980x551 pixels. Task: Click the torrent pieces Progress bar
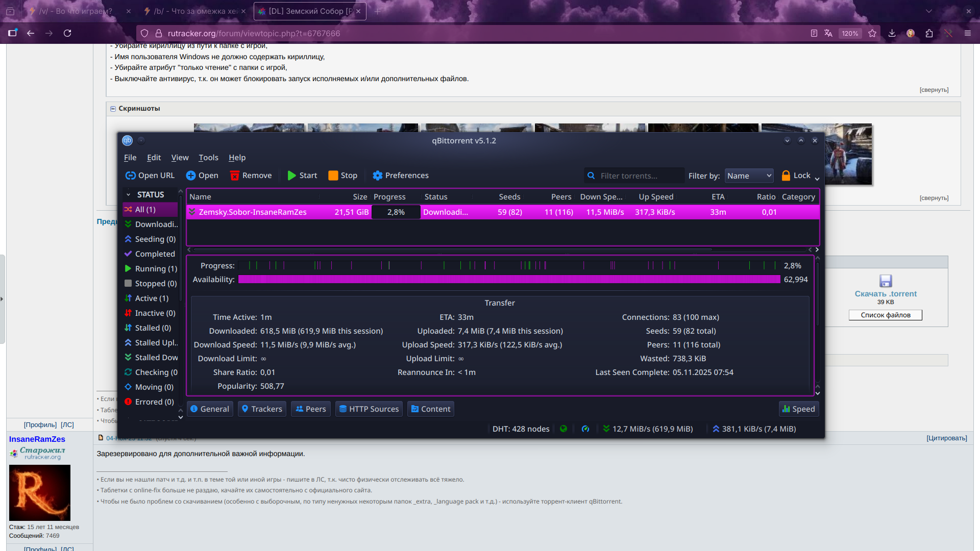point(508,265)
